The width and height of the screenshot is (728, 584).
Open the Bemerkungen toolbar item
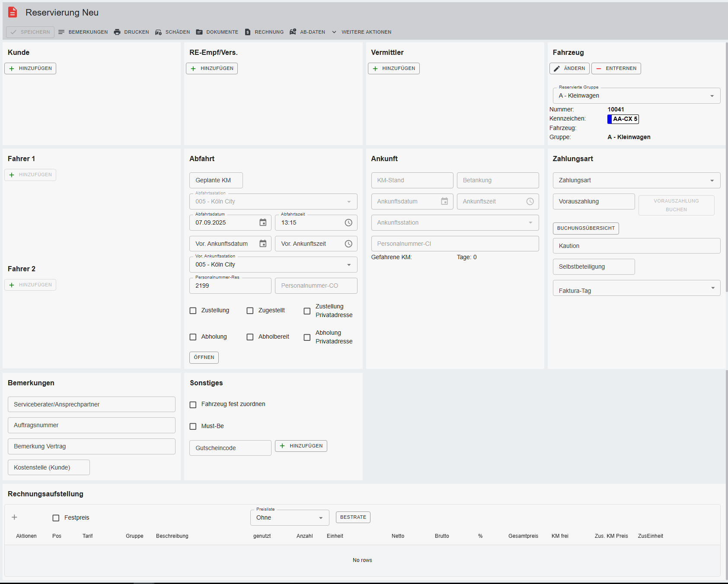pos(83,32)
